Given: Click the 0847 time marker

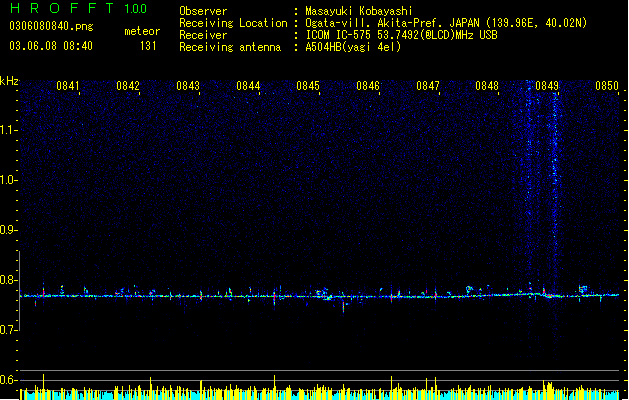Looking at the screenshot, I should 428,86.
